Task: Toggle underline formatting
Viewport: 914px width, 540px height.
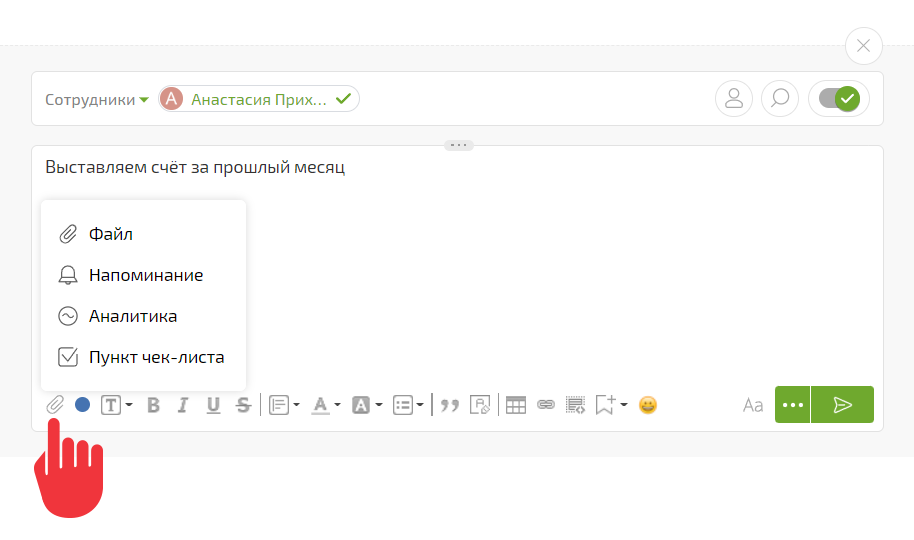Action: [213, 405]
